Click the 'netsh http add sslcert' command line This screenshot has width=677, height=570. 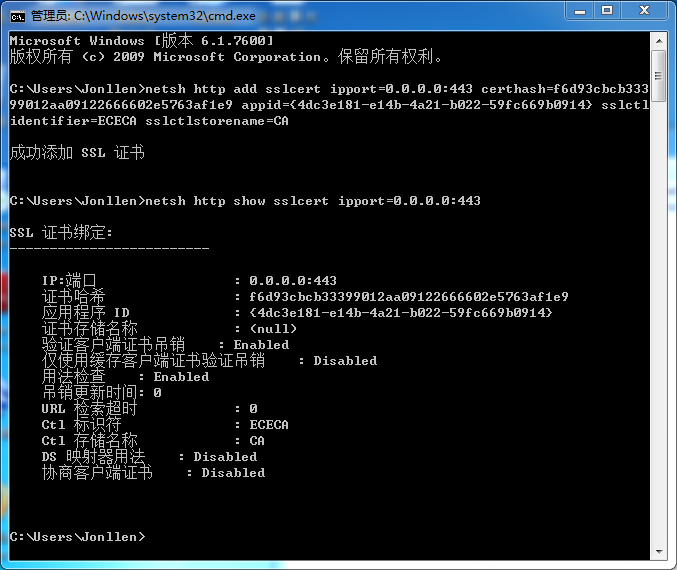point(329,89)
